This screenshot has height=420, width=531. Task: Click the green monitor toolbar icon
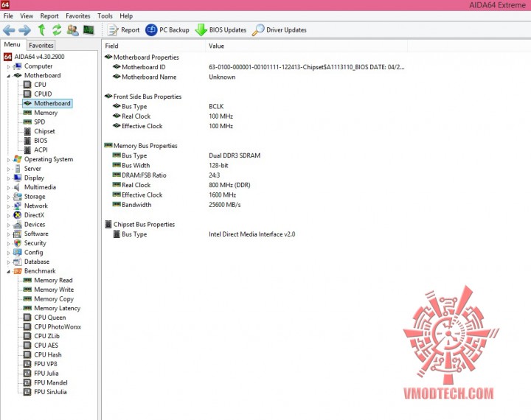(x=88, y=30)
